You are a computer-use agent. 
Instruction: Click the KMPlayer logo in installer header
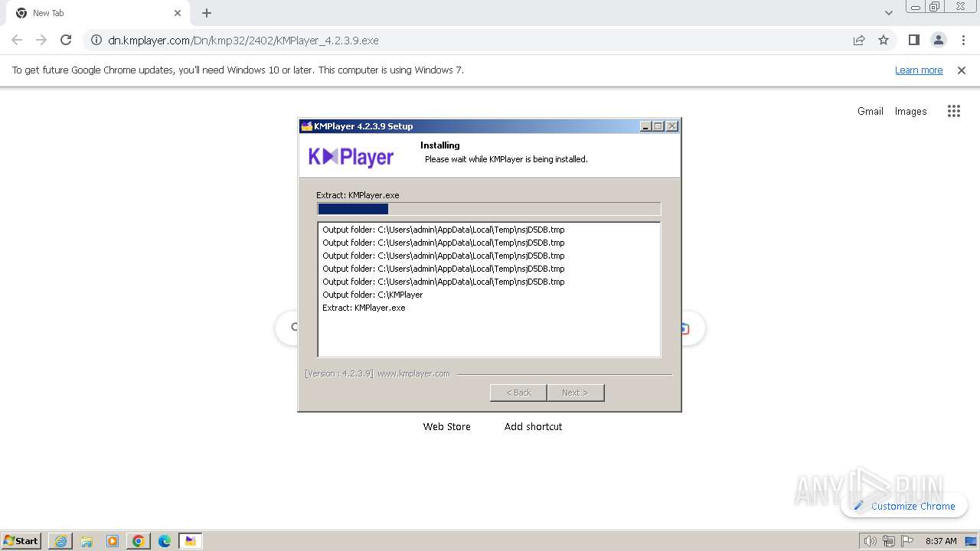351,157
